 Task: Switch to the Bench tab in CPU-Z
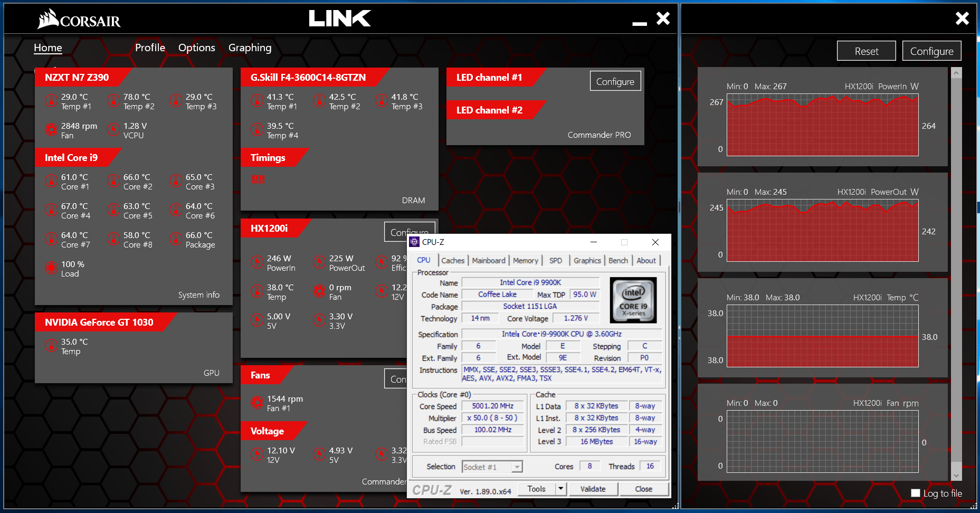(x=618, y=260)
